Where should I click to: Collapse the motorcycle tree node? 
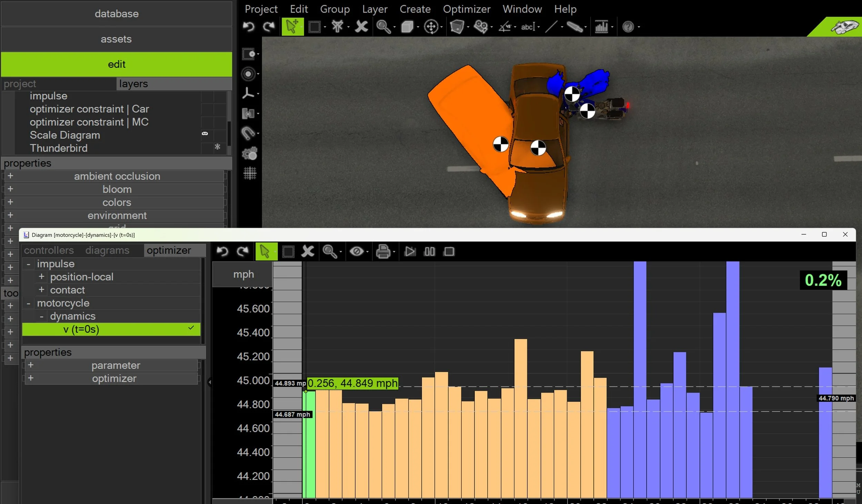(29, 303)
